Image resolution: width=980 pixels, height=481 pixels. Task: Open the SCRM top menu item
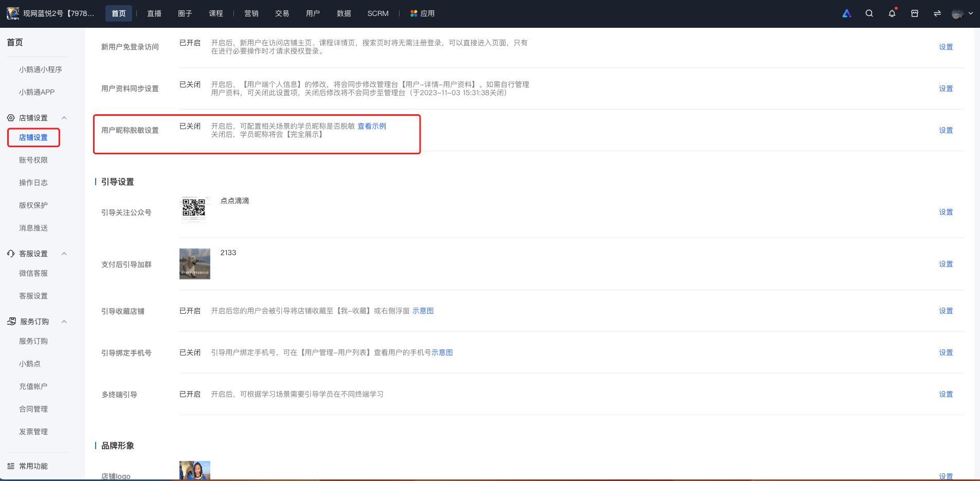[x=378, y=13]
